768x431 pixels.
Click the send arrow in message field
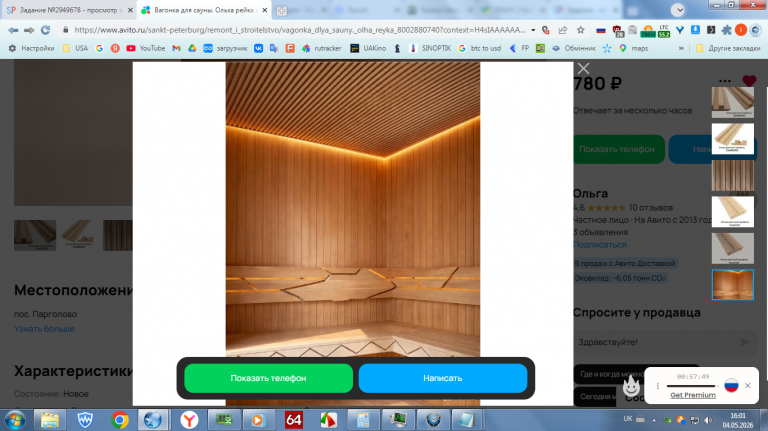click(x=745, y=342)
